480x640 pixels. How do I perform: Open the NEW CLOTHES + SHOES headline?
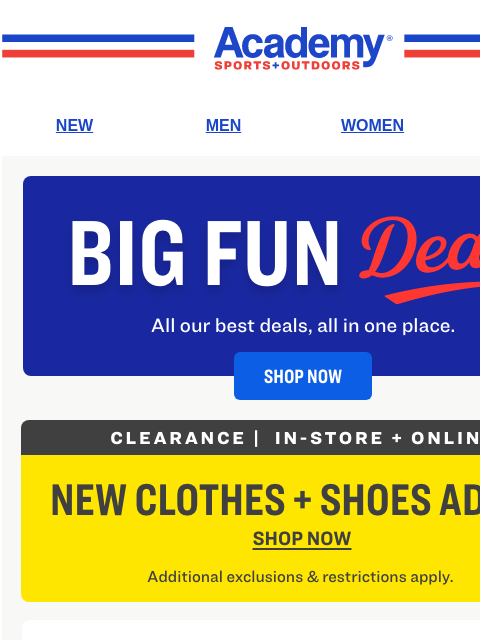point(265,500)
